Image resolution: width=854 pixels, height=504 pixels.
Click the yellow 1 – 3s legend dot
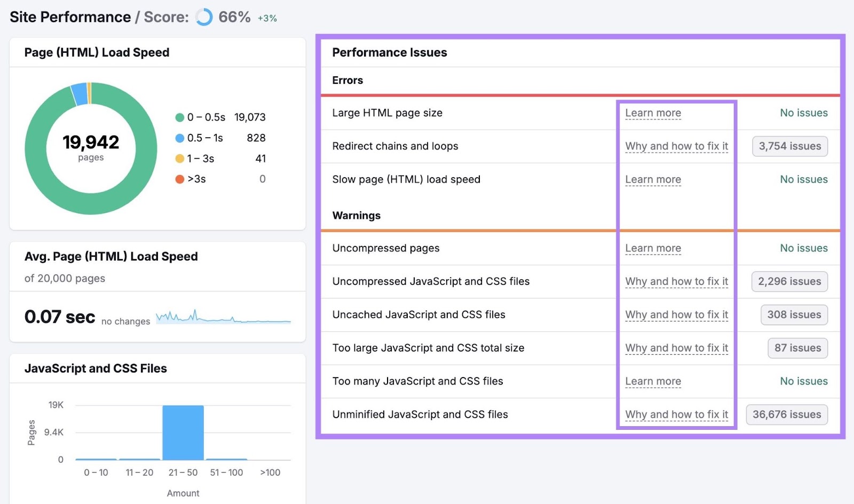point(180,159)
